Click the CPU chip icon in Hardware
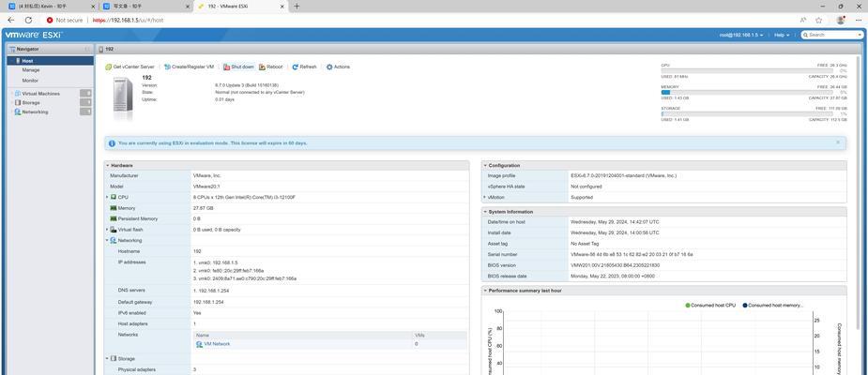This screenshot has width=868, height=375. click(114, 198)
